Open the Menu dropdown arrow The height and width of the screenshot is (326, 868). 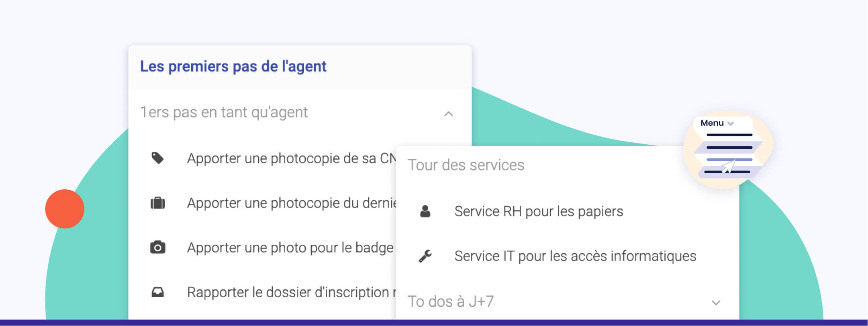click(731, 124)
